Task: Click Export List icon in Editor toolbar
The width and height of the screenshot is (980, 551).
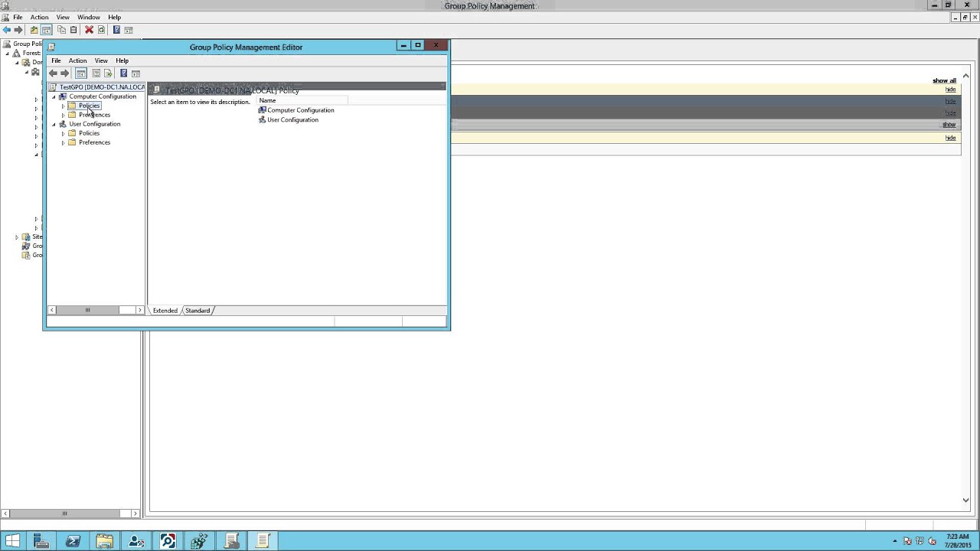Action: pyautogui.click(x=108, y=73)
